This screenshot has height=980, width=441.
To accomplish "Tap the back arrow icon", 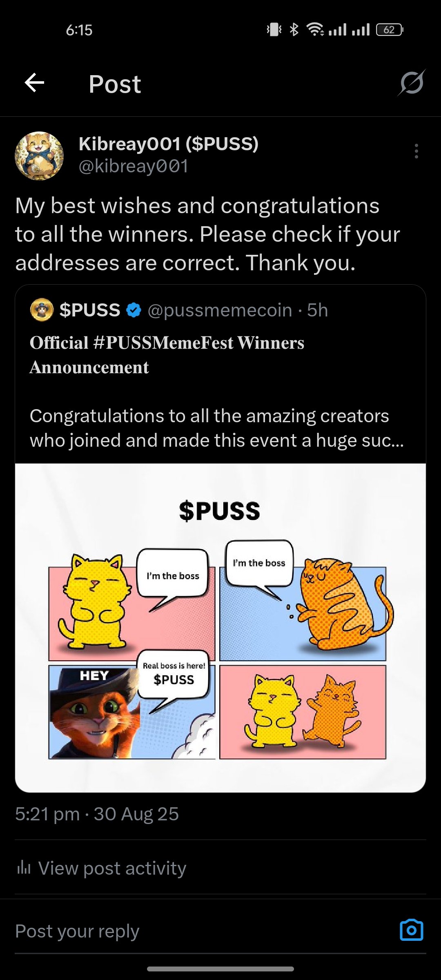I will point(35,83).
